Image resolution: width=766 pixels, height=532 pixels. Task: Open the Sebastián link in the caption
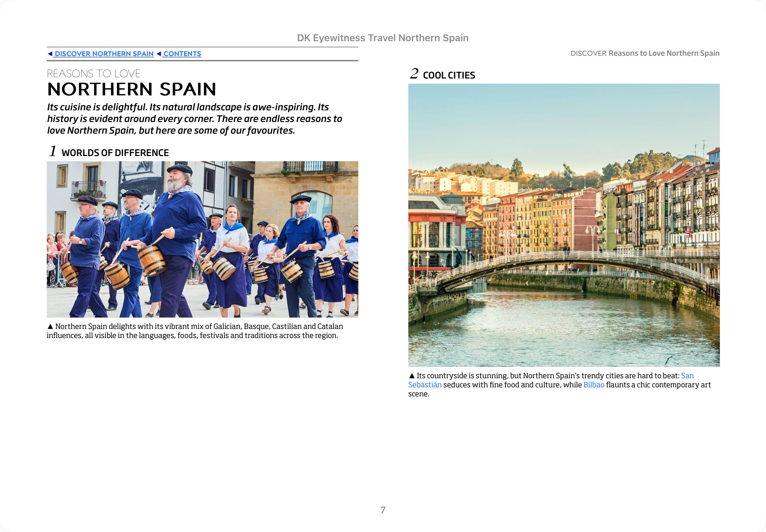click(x=425, y=385)
